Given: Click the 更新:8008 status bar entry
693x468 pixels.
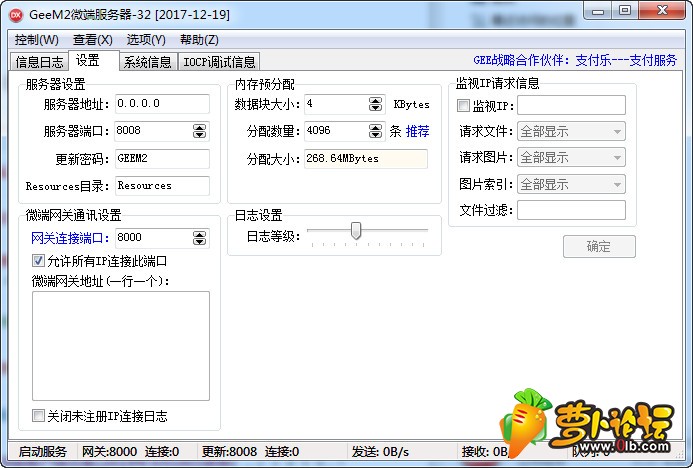Looking at the screenshot, I should point(229,452).
